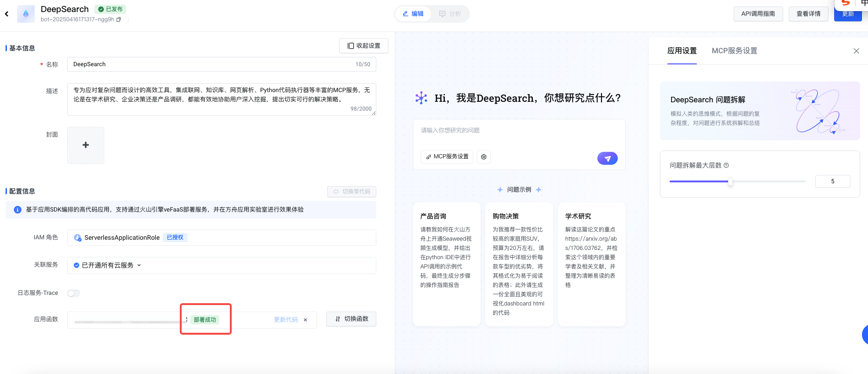868x374 pixels.
Task: Click the 更新代码 link
Action: tap(286, 320)
